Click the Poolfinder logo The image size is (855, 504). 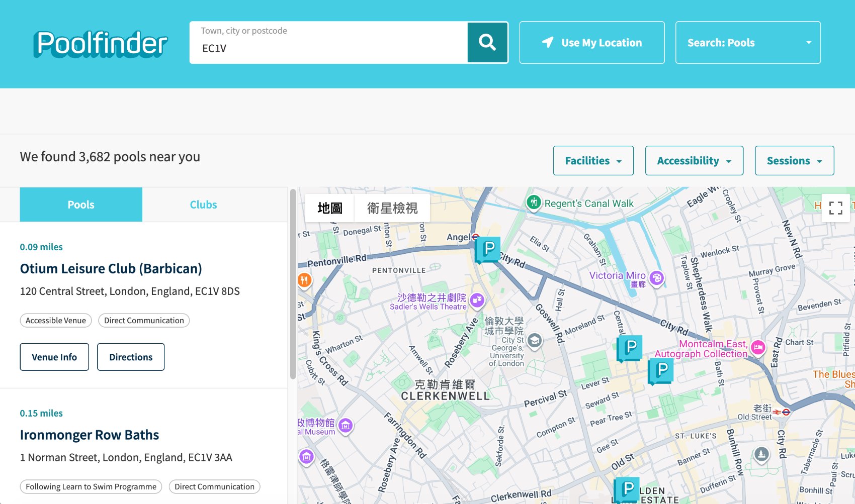(x=101, y=44)
